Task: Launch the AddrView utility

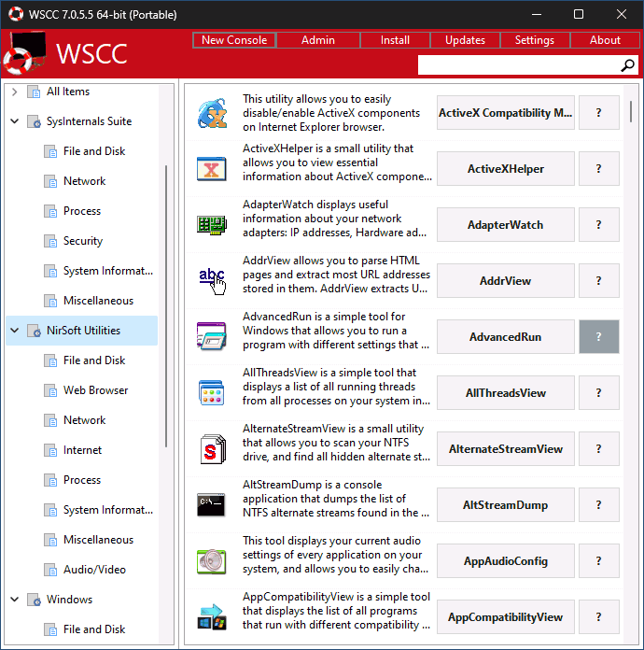Action: 506,281
